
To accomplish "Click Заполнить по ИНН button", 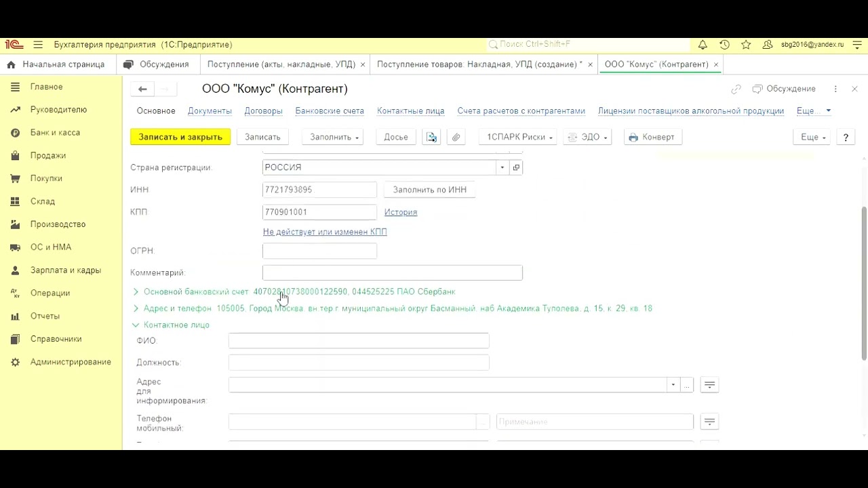I will [x=430, y=190].
